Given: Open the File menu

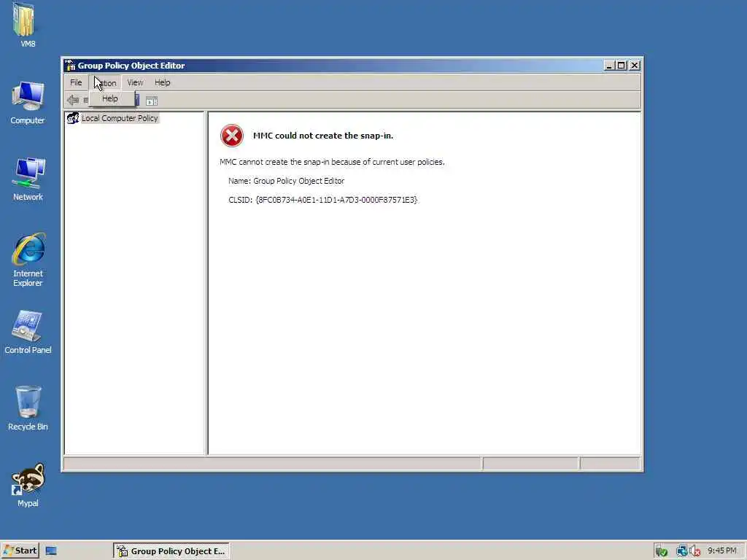Looking at the screenshot, I should tap(76, 82).
